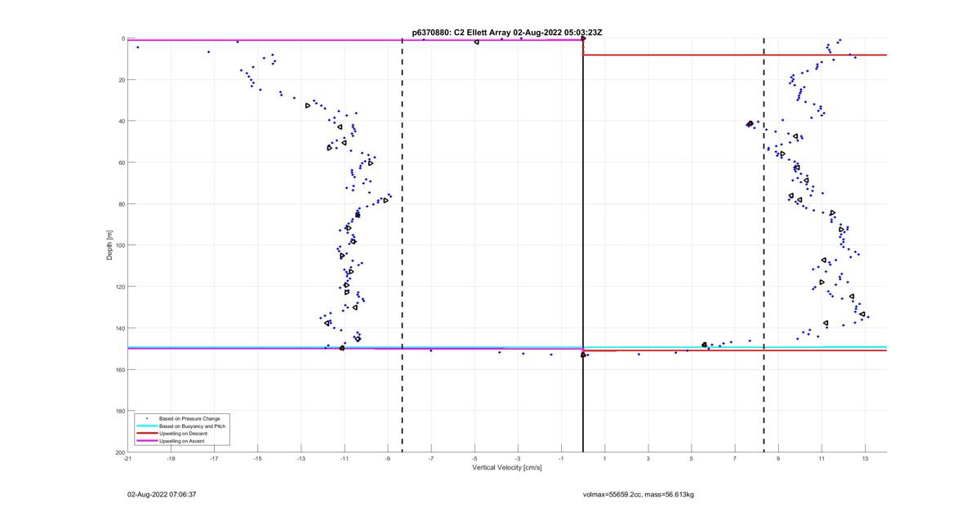Click the '-7' tick on velocity axis
This screenshot has width=980, height=508.
pyautogui.click(x=430, y=459)
